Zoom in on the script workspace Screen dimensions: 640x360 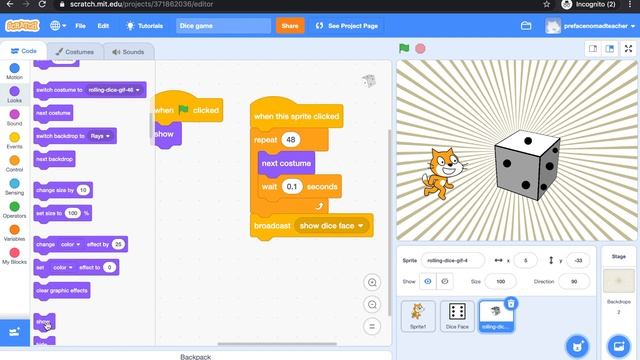pos(372,282)
